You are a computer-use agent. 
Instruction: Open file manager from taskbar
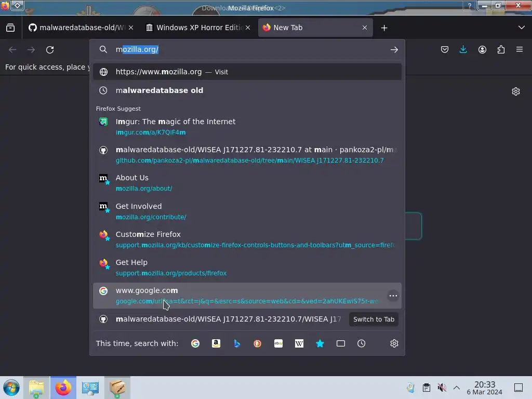click(x=37, y=388)
